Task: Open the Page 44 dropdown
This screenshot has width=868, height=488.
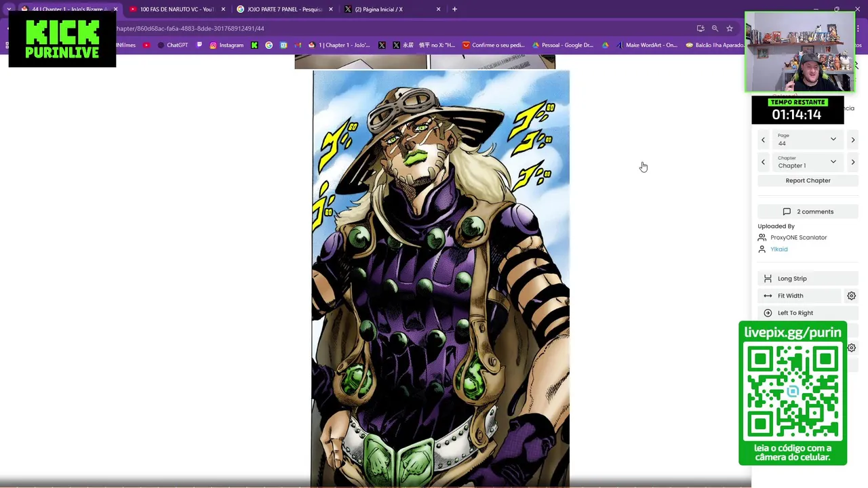Action: (807, 140)
